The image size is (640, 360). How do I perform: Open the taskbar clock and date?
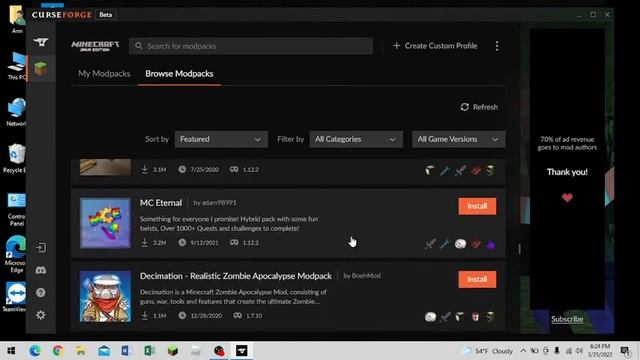(x=600, y=351)
